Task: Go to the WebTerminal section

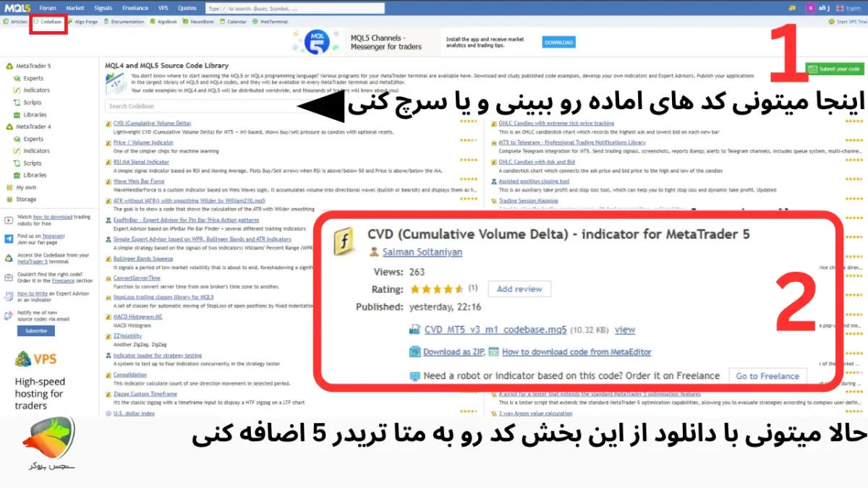Action: tap(271, 22)
